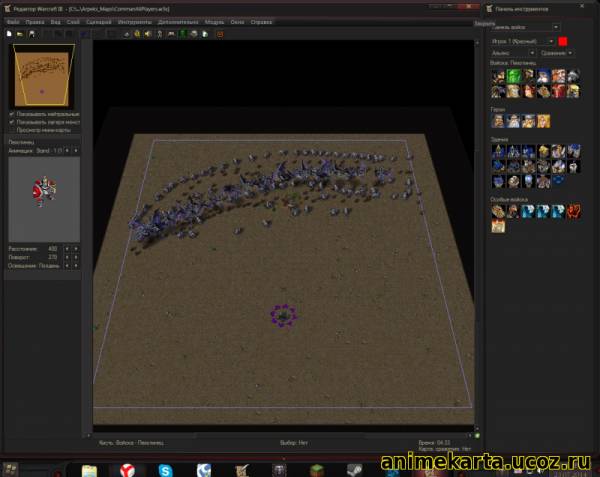Open the Слой menu
Viewport: 600px width, 477px height.
tap(73, 22)
